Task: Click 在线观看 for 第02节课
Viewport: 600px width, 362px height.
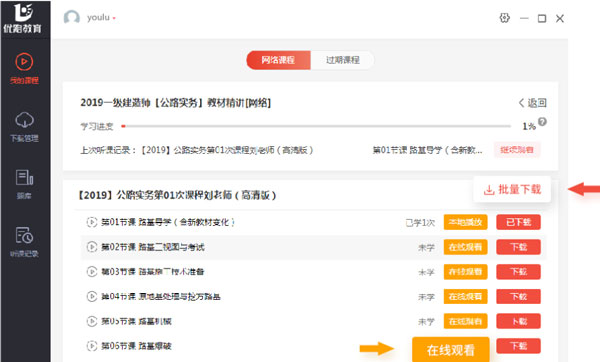Action: tap(465, 247)
